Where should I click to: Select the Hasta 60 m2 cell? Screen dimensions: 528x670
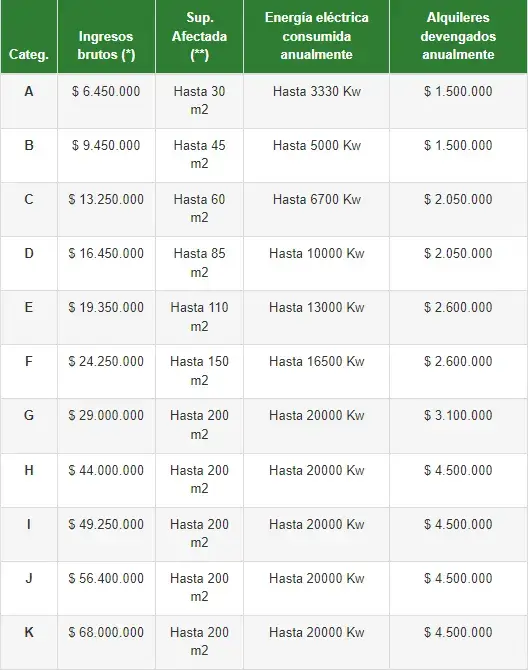click(x=199, y=209)
